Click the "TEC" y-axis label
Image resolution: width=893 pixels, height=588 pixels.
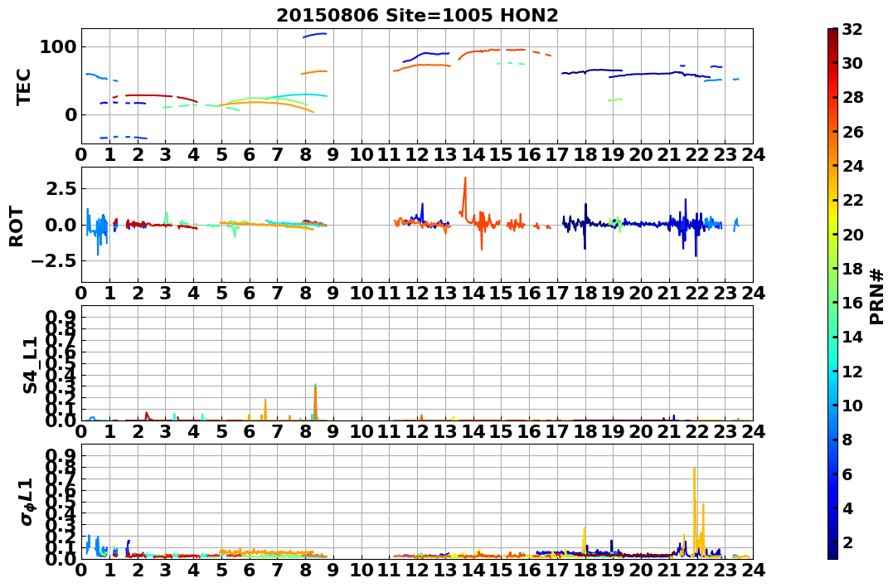click(x=23, y=86)
